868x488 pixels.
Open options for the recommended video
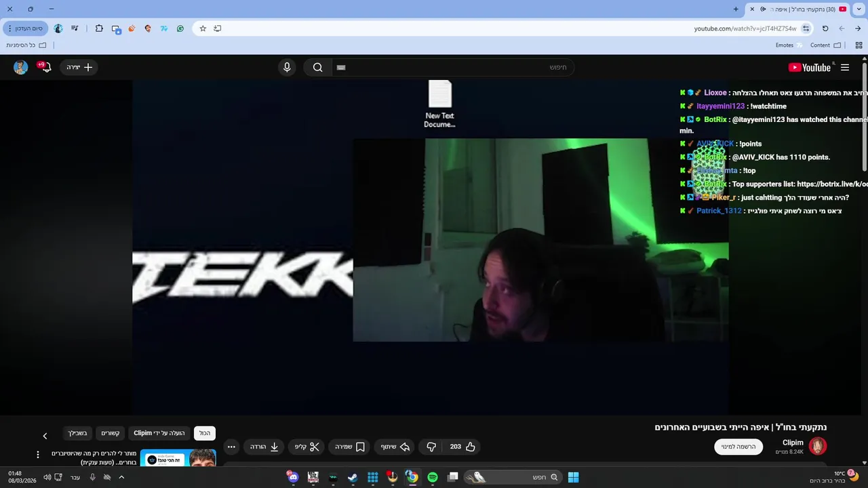coord(38,454)
